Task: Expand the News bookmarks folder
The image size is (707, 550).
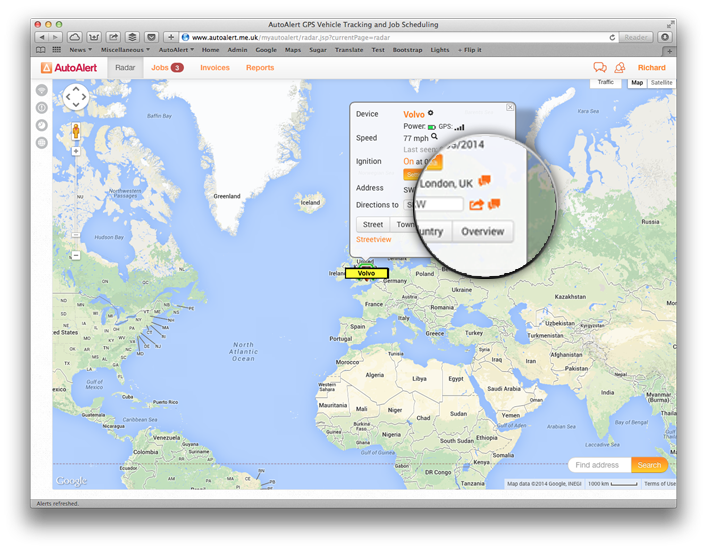Action: pyautogui.click(x=80, y=50)
